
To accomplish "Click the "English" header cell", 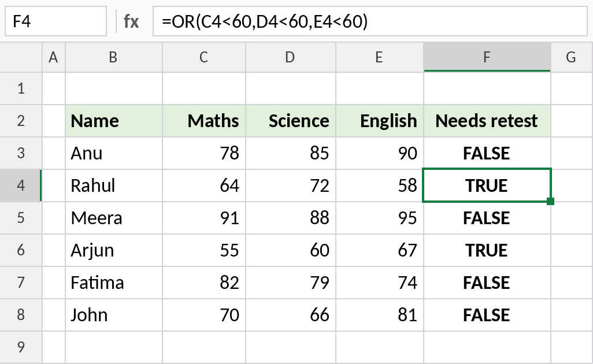I will (x=380, y=121).
